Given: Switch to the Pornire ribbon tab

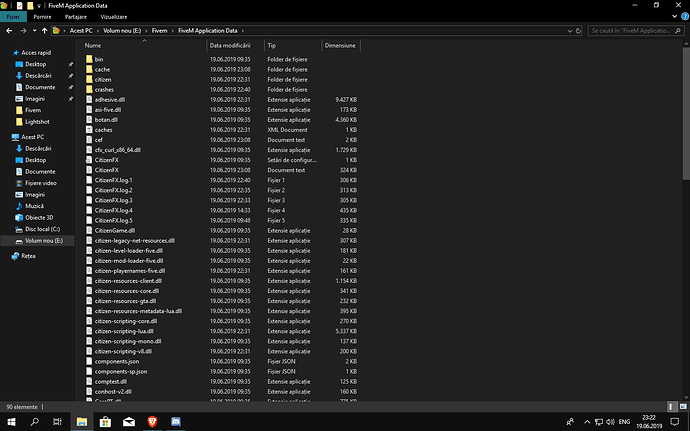Looking at the screenshot, I should pyautogui.click(x=42, y=17).
